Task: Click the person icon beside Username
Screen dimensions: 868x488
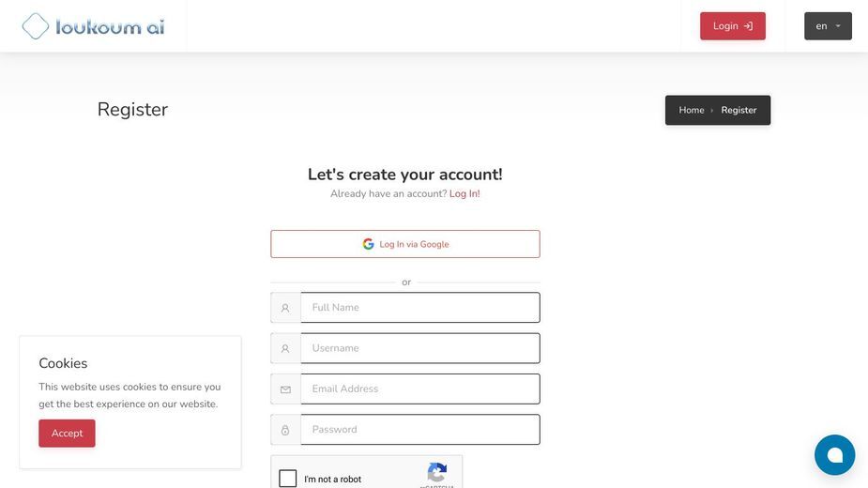Action: tap(285, 348)
